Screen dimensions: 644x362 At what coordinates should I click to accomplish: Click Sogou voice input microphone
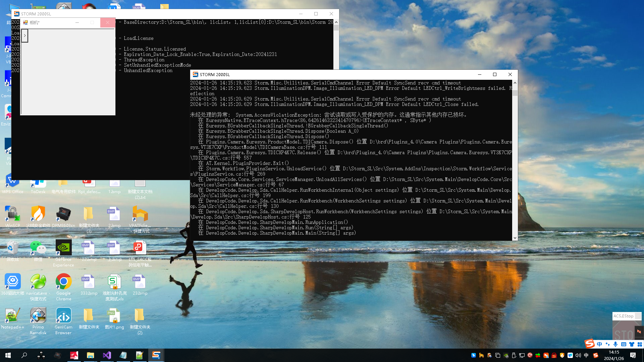point(615,344)
